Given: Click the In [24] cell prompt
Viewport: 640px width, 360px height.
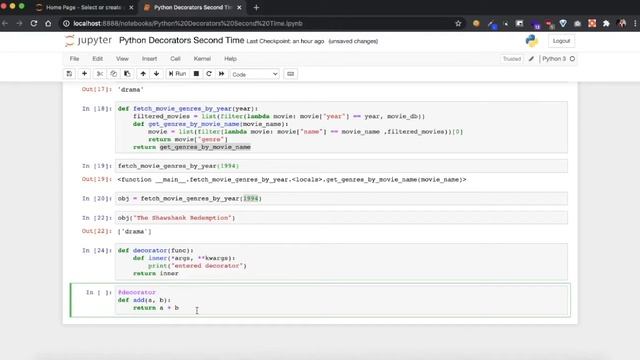Looking at the screenshot, I should click(97, 250).
